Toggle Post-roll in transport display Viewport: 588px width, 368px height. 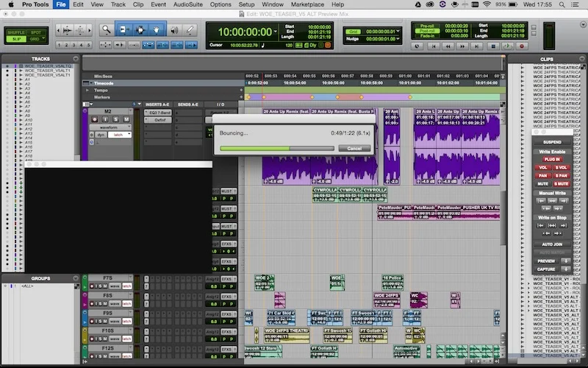427,31
